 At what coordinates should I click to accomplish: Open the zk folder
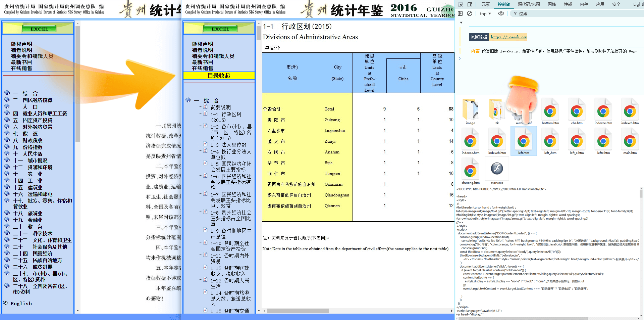(x=497, y=112)
